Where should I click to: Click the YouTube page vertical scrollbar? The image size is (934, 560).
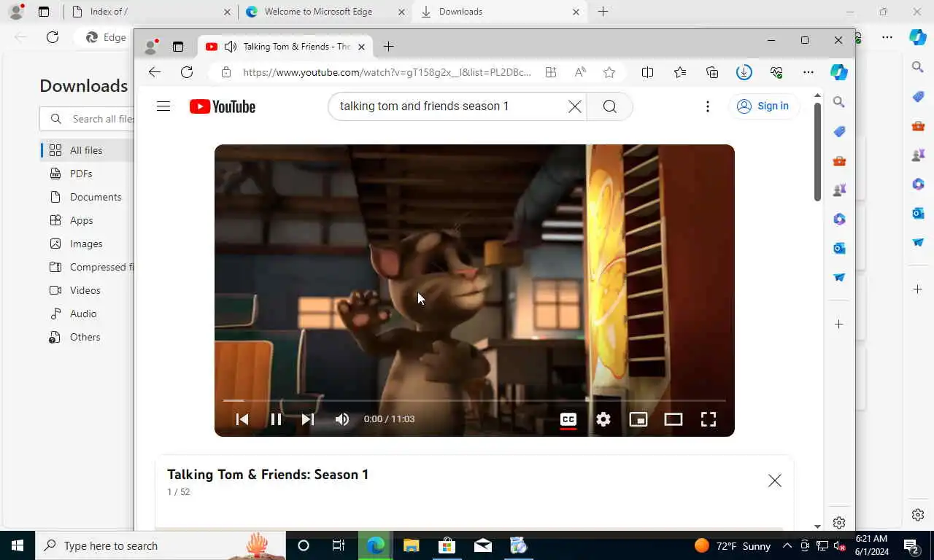coord(817,152)
